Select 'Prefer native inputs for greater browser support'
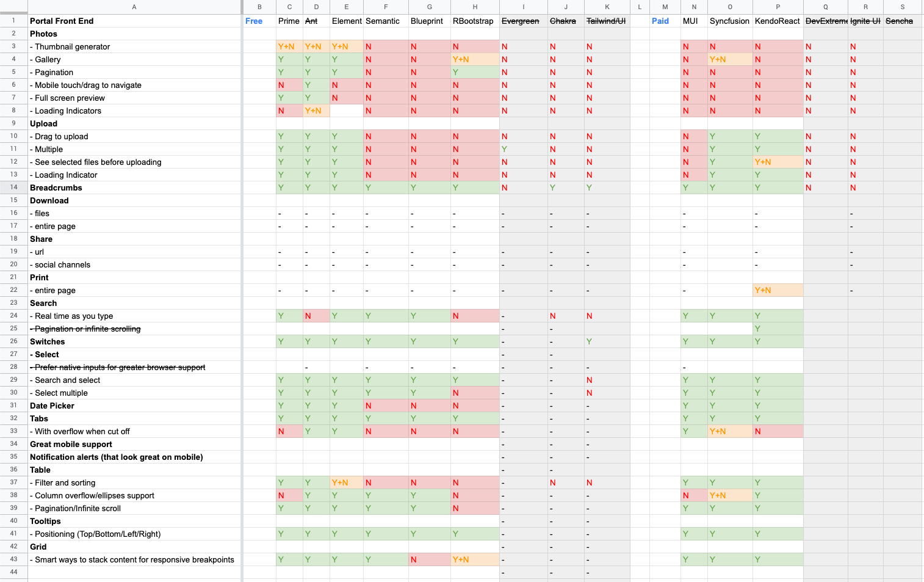 click(x=134, y=367)
